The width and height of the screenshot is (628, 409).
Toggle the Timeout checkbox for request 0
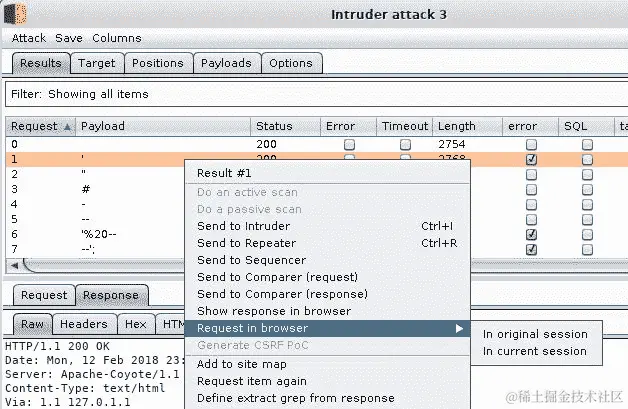pyautogui.click(x=405, y=144)
